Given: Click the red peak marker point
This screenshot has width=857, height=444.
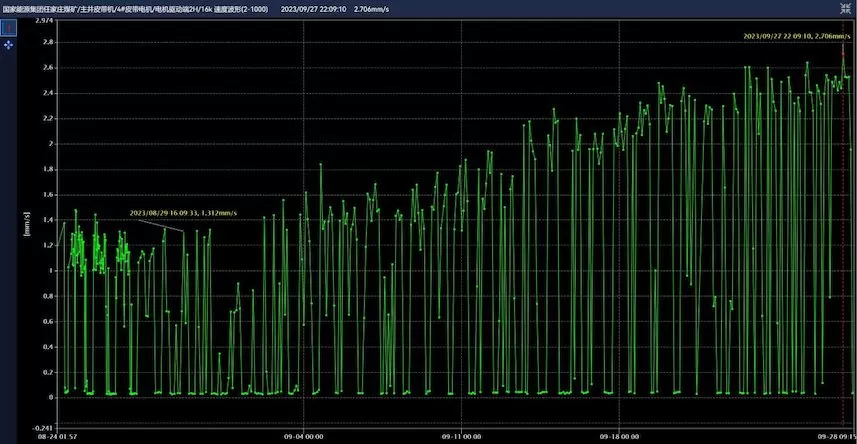Looking at the screenshot, I should click(x=843, y=52).
